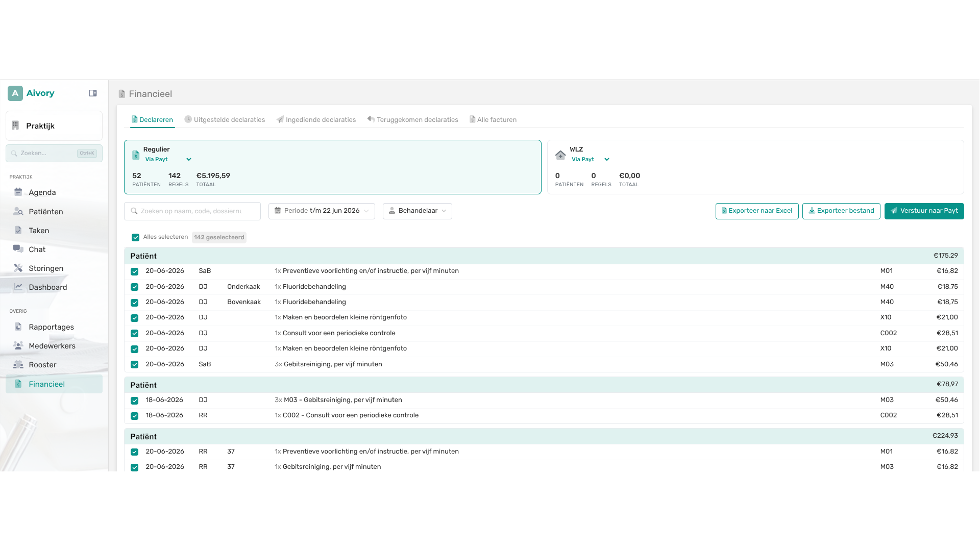This screenshot has height=551, width=980.
Task: Click the X10 code in the €21,00 row after Bovenkaak
Action: (x=886, y=317)
